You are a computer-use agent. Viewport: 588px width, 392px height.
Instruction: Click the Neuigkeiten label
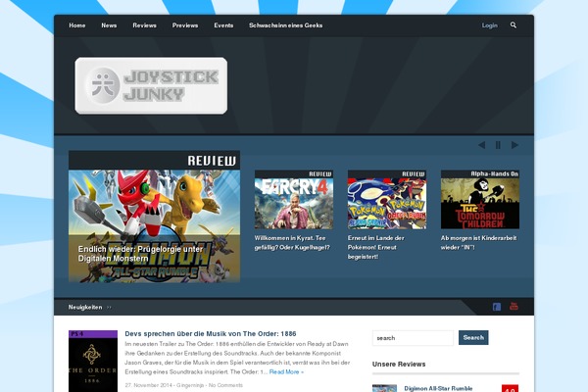click(85, 307)
